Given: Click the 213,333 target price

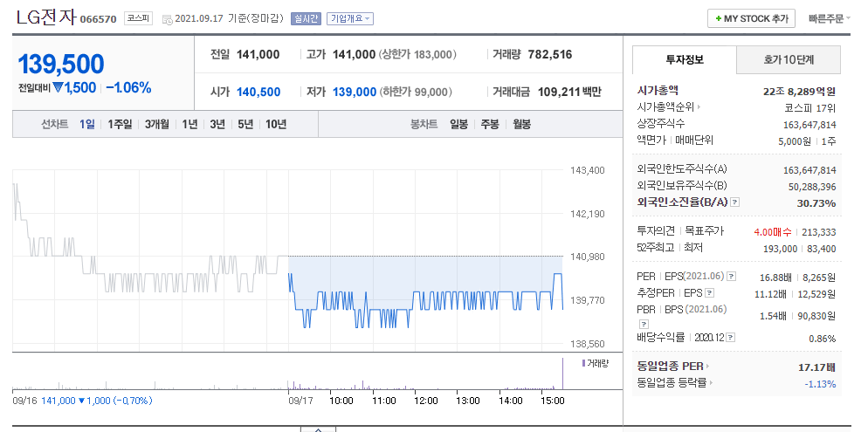Looking at the screenshot, I should (820, 232).
